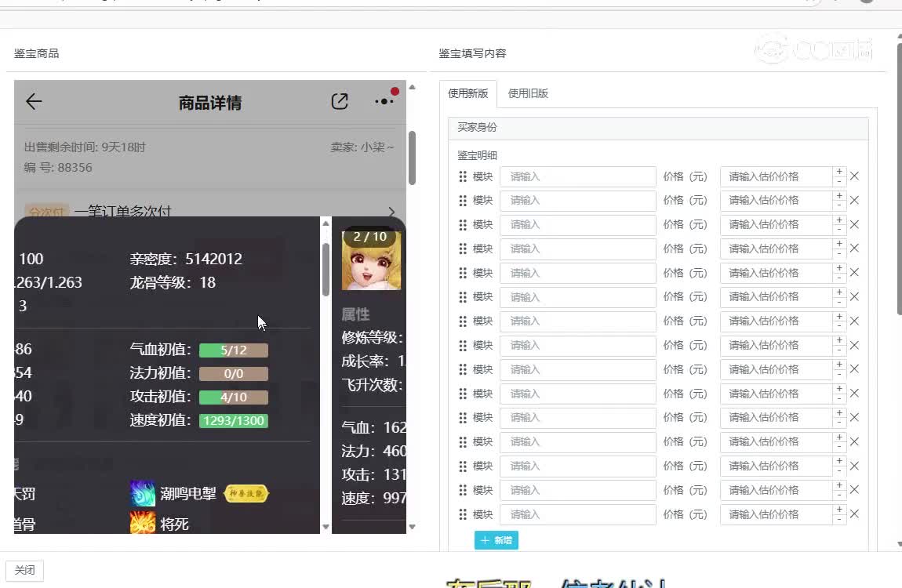The height and width of the screenshot is (588, 902).
Task: Remove the first appraisal row with its X icon
Action: [854, 176]
